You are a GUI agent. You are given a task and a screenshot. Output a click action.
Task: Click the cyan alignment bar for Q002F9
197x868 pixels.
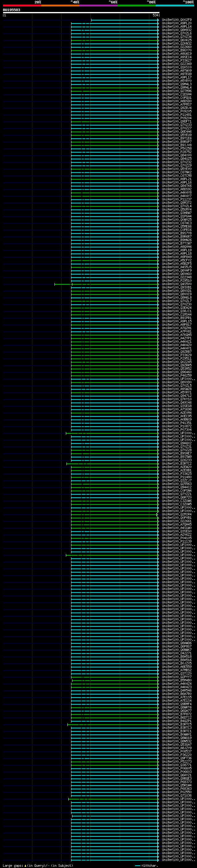125,20
